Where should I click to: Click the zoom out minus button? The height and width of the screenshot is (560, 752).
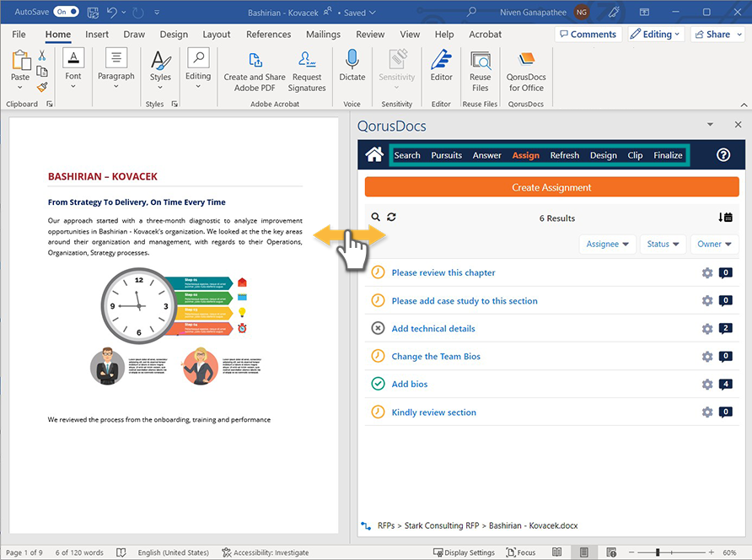(631, 552)
